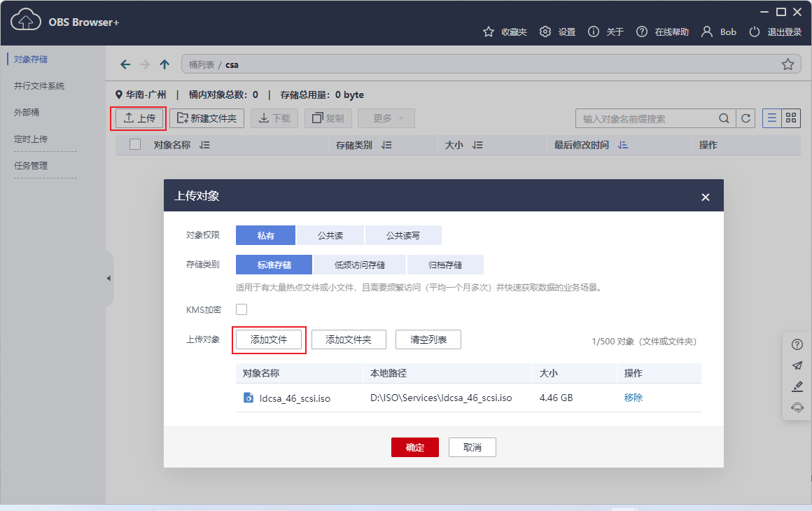Click the feedback paper-plane icon on right edge

click(797, 365)
